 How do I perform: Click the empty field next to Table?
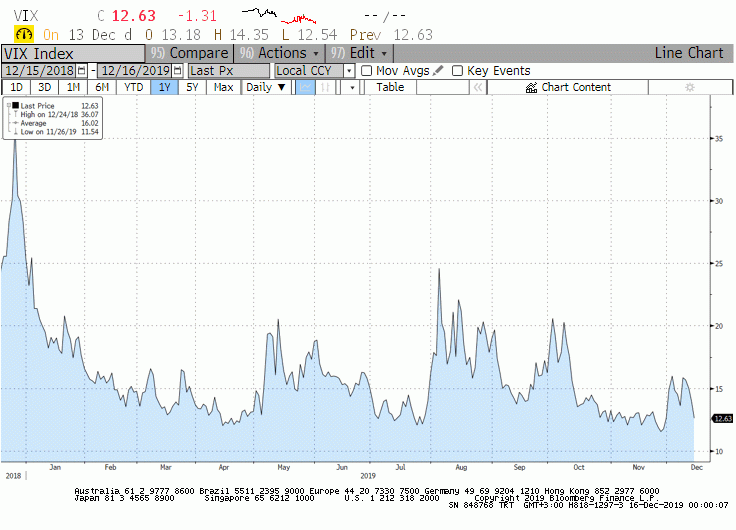click(x=443, y=87)
